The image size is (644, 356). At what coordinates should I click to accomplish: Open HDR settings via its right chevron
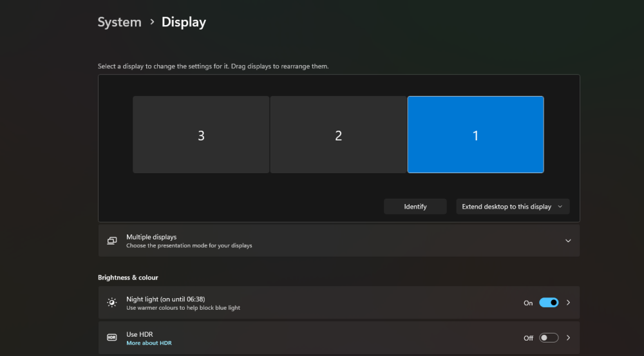pyautogui.click(x=568, y=338)
